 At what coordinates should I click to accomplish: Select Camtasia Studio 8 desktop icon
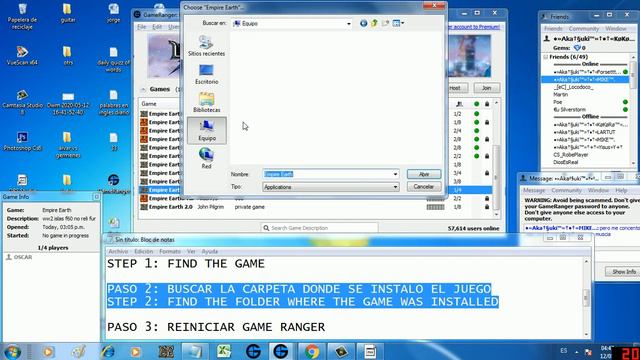[22, 102]
